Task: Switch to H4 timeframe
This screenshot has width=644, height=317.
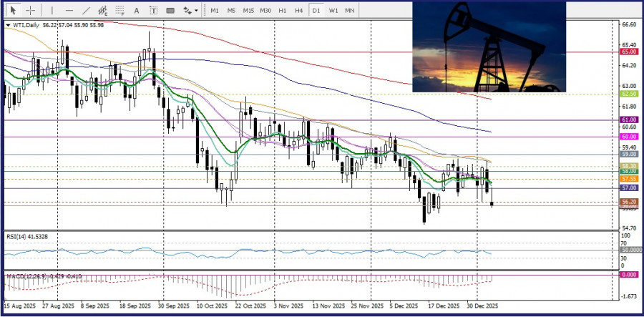Action: 299,11
